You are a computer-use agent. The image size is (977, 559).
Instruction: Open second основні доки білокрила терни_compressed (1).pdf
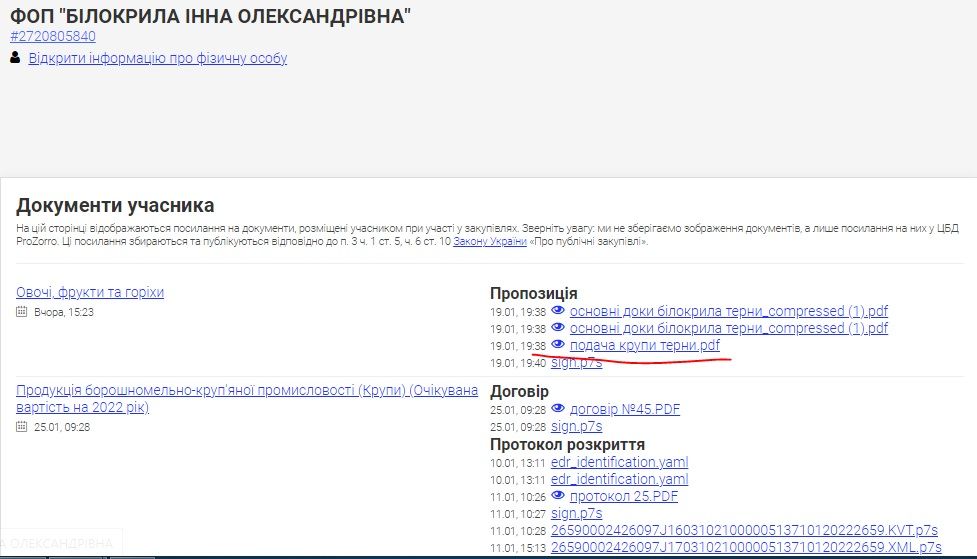[728, 328]
